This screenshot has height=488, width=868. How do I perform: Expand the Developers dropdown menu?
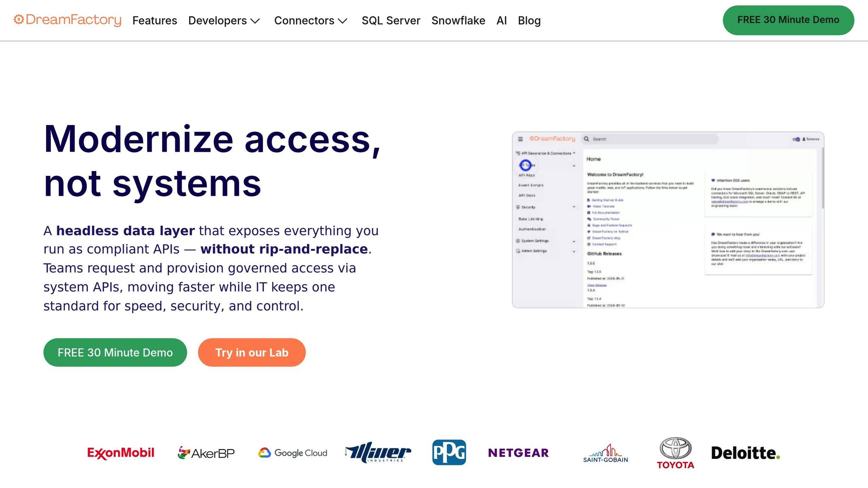[224, 20]
